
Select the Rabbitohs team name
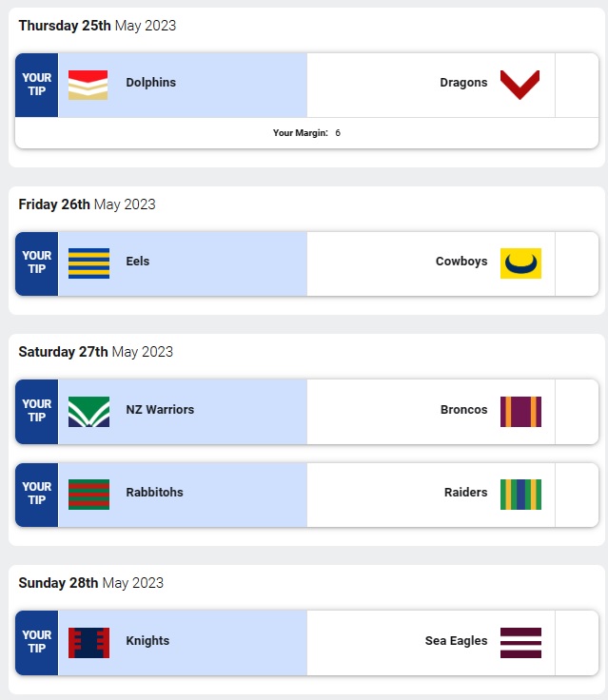pyautogui.click(x=154, y=493)
